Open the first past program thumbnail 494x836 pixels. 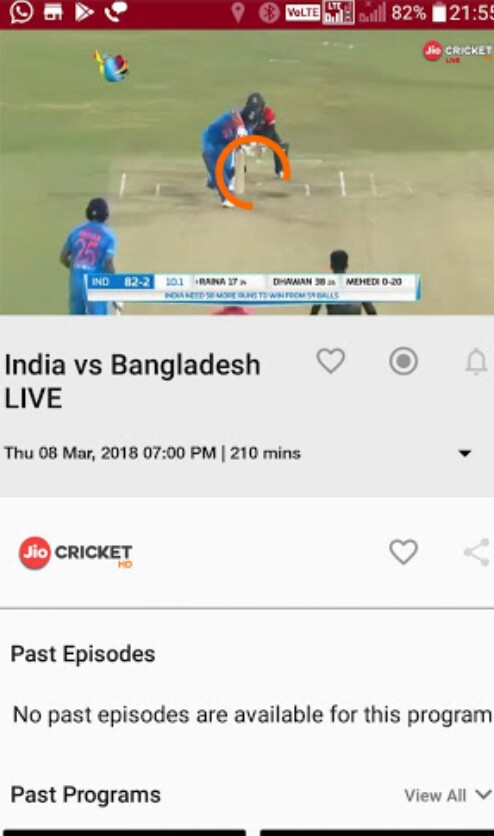(123, 832)
